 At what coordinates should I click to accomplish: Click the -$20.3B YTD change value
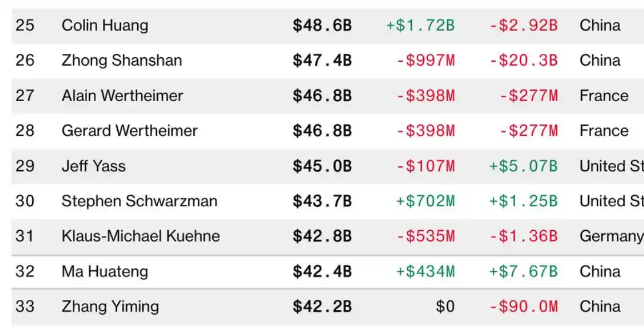coord(523,61)
